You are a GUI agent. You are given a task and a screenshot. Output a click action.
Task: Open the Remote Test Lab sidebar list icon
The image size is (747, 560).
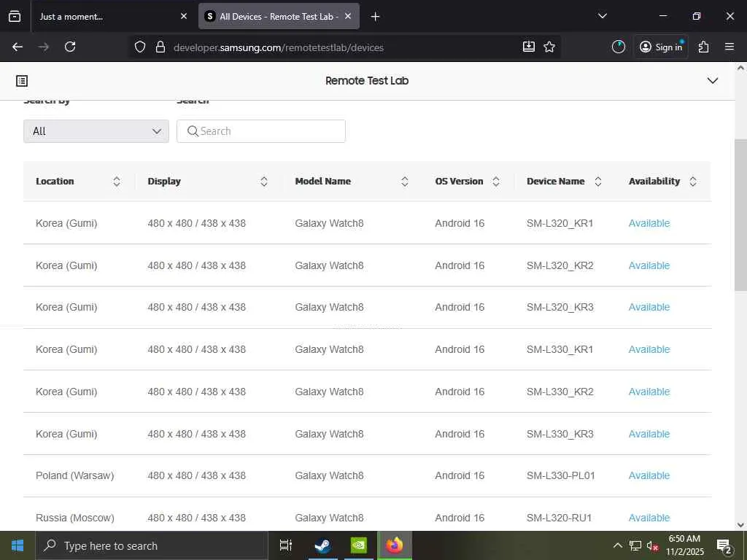22,81
